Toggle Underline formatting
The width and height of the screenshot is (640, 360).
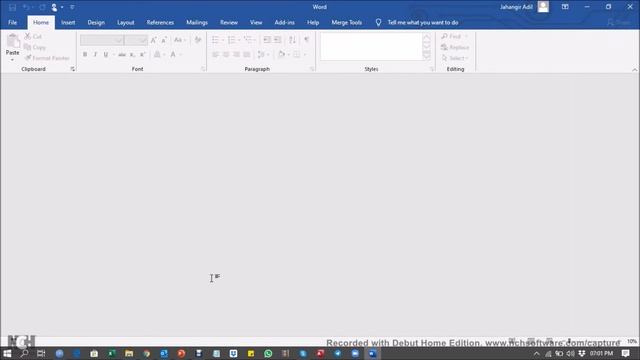pyautogui.click(x=106, y=54)
